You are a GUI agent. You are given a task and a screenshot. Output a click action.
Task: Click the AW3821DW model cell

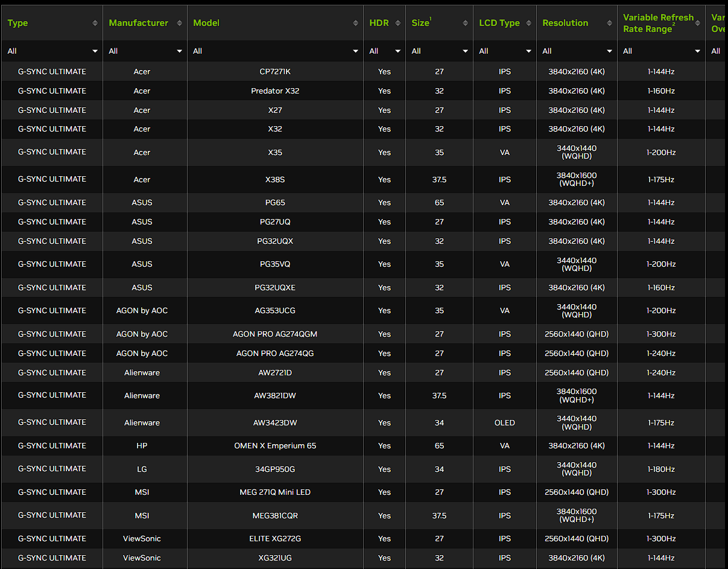[x=276, y=396]
